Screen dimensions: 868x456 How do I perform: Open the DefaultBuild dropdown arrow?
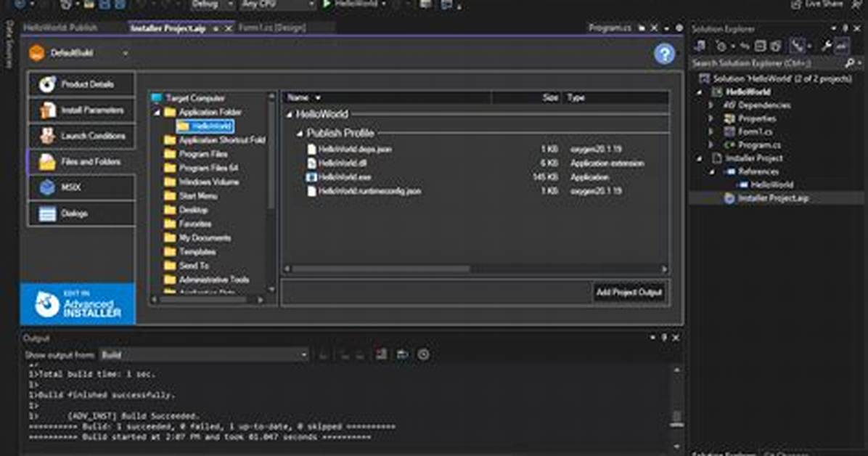click(x=126, y=54)
